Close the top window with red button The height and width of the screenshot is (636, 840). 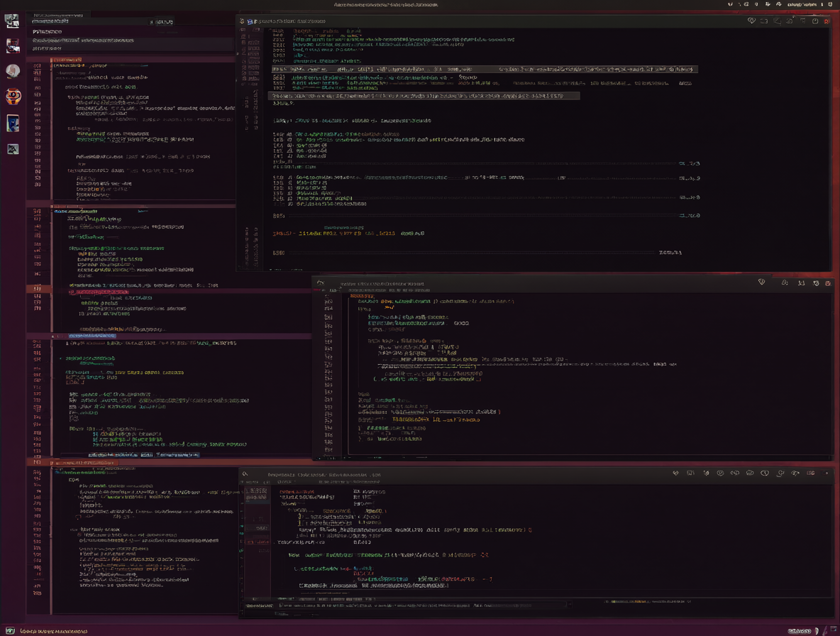[827, 21]
